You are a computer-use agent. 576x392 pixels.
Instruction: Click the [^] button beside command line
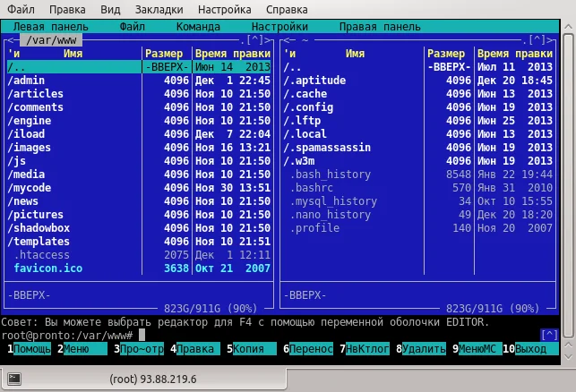549,335
